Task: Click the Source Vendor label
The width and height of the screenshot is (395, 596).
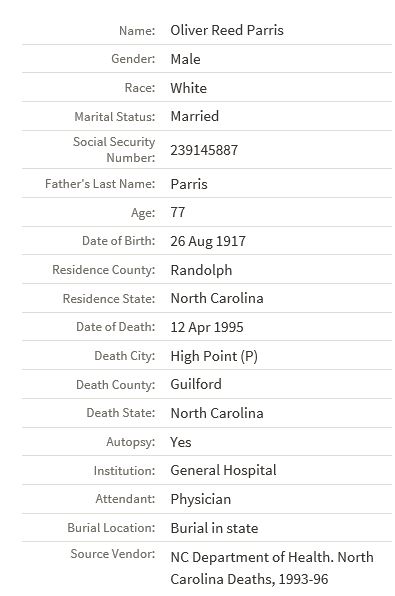Action: tap(113, 554)
